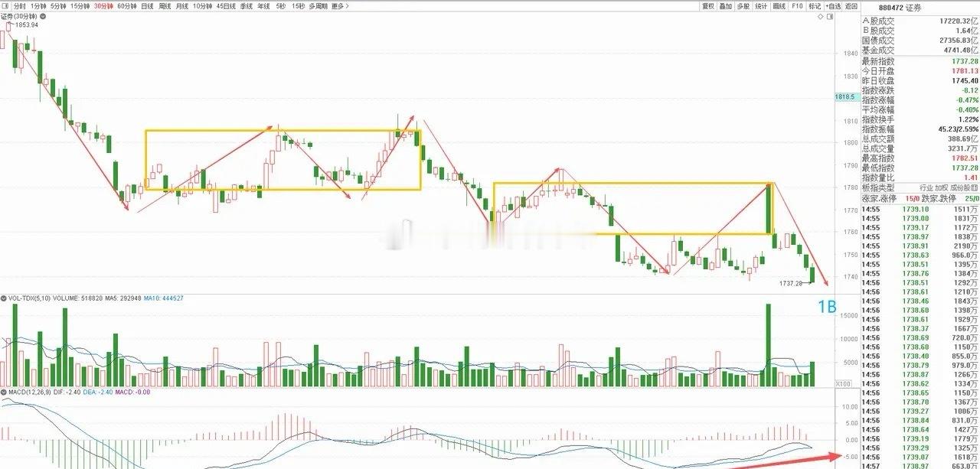This screenshot has width=980, height=469.
Task: Click the 1737.28 low price label on chart
Action: tap(790, 283)
